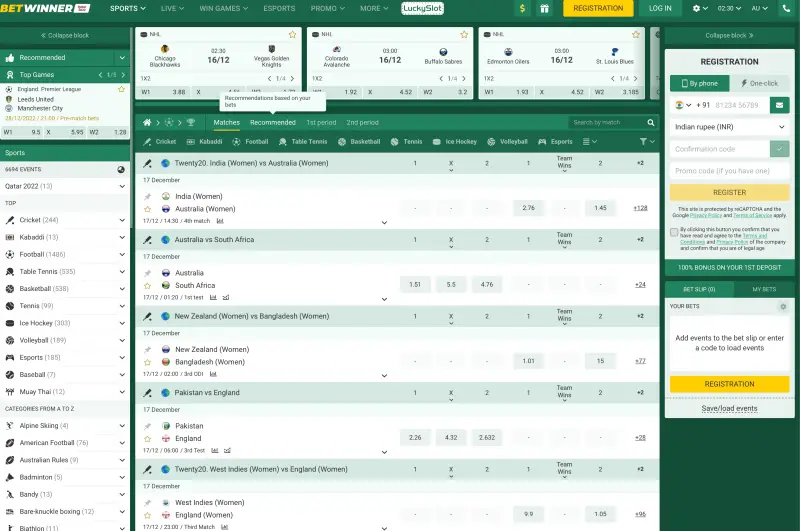Select odds 1.51 for Australia
The image size is (800, 531).
[x=415, y=285]
